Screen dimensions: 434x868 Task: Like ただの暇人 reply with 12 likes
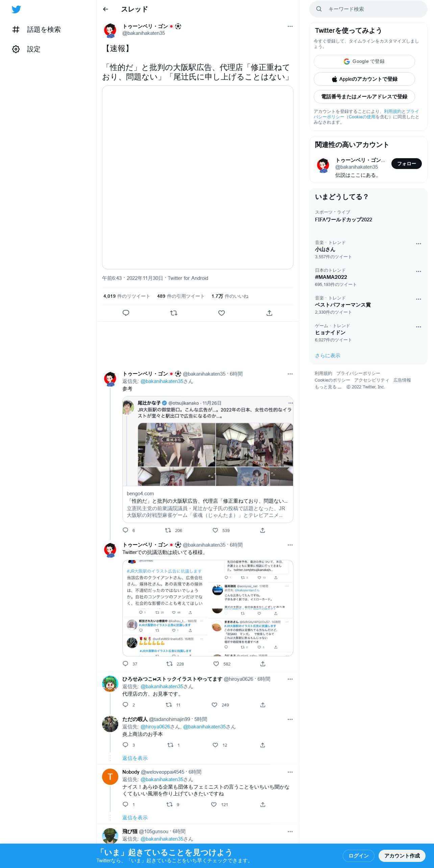[x=215, y=745]
